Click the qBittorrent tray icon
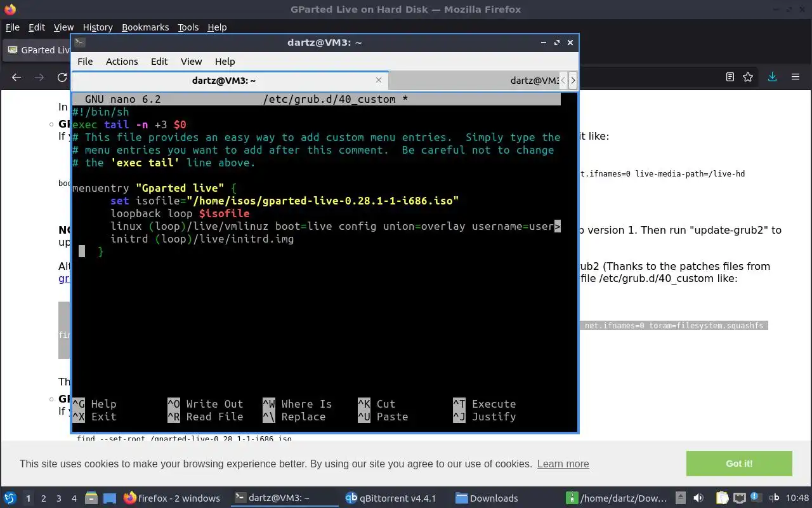This screenshot has width=812, height=508. [773, 498]
